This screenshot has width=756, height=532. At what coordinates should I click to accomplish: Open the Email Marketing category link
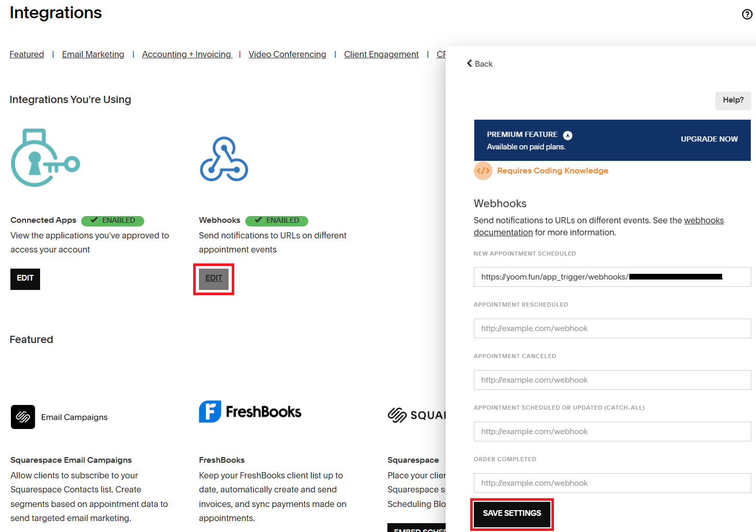pyautogui.click(x=93, y=54)
